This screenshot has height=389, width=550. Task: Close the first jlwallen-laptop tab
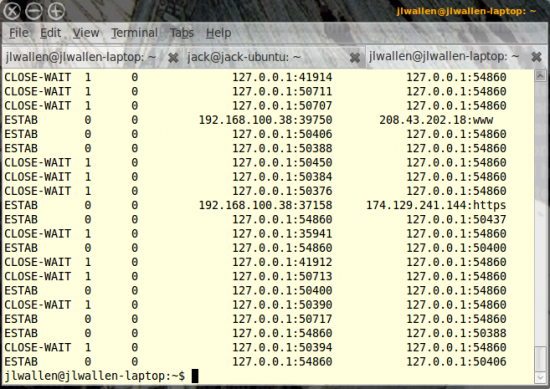coord(173,58)
